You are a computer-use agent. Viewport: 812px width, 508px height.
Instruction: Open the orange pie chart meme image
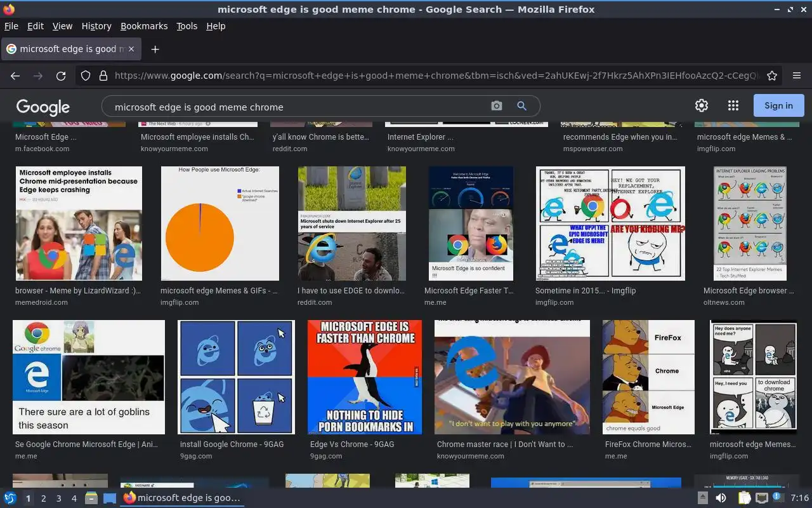(x=219, y=224)
